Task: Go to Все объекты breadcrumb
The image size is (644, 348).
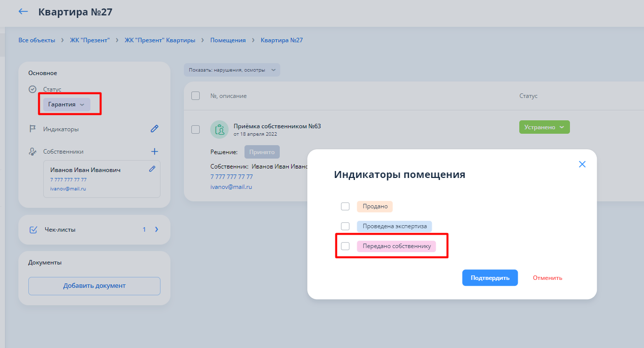Action: point(37,40)
